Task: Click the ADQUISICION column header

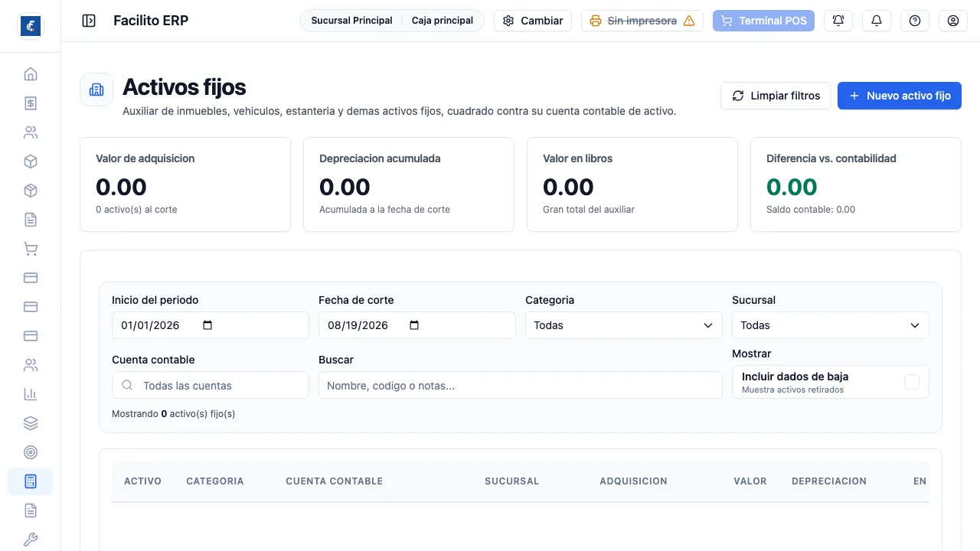Action: (x=633, y=481)
